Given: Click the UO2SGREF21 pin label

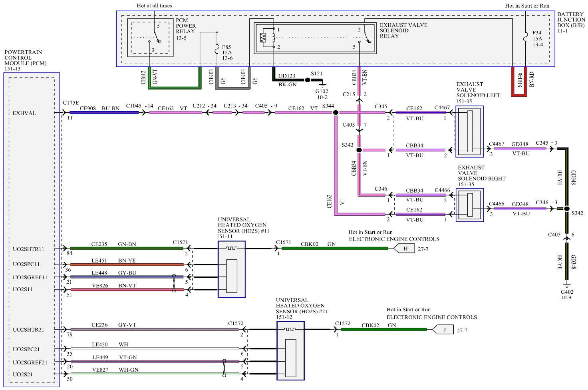Looking at the screenshot, I should click(30, 362).
